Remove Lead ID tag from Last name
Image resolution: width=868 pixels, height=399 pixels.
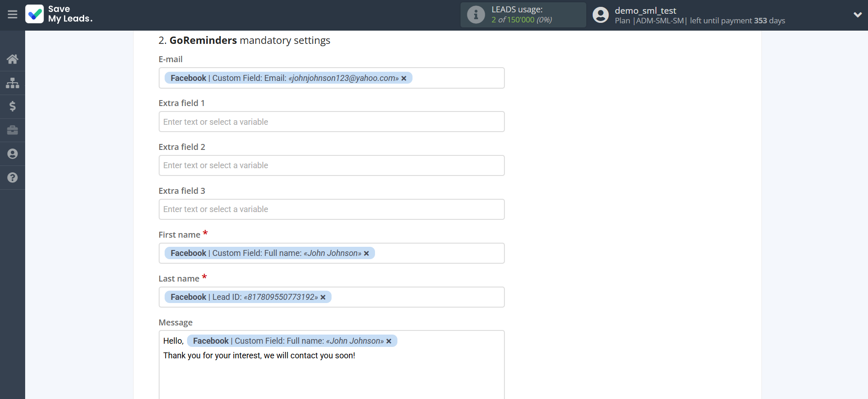click(x=323, y=298)
